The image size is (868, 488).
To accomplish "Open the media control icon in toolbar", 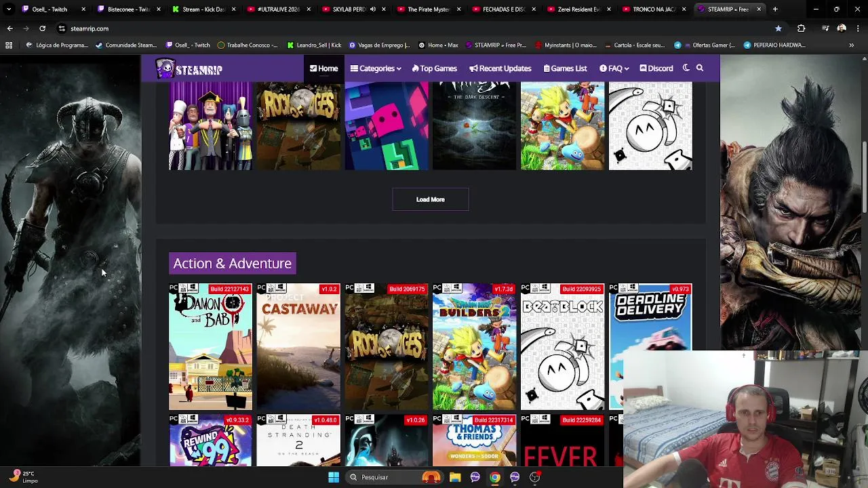I will [x=825, y=28].
